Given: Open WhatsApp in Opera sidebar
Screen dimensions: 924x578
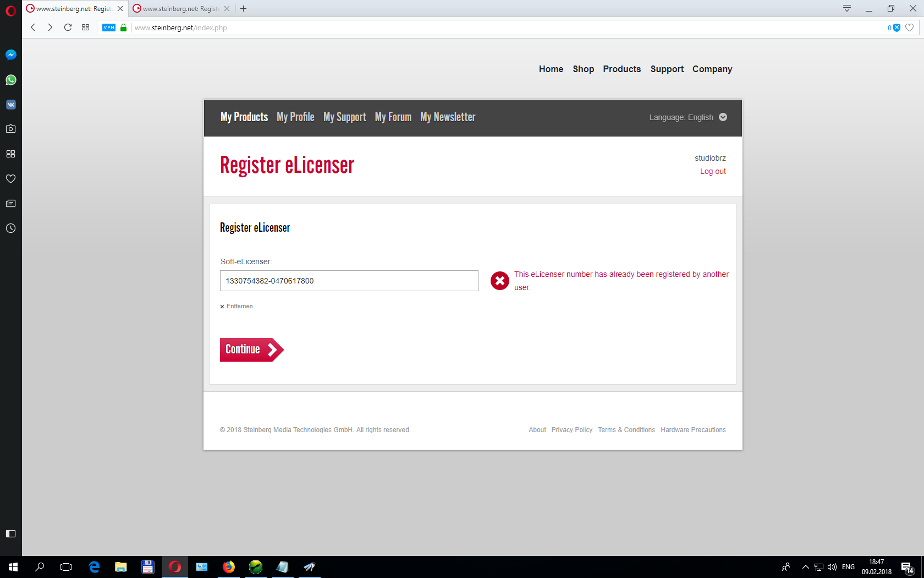Looking at the screenshot, I should pyautogui.click(x=10, y=80).
